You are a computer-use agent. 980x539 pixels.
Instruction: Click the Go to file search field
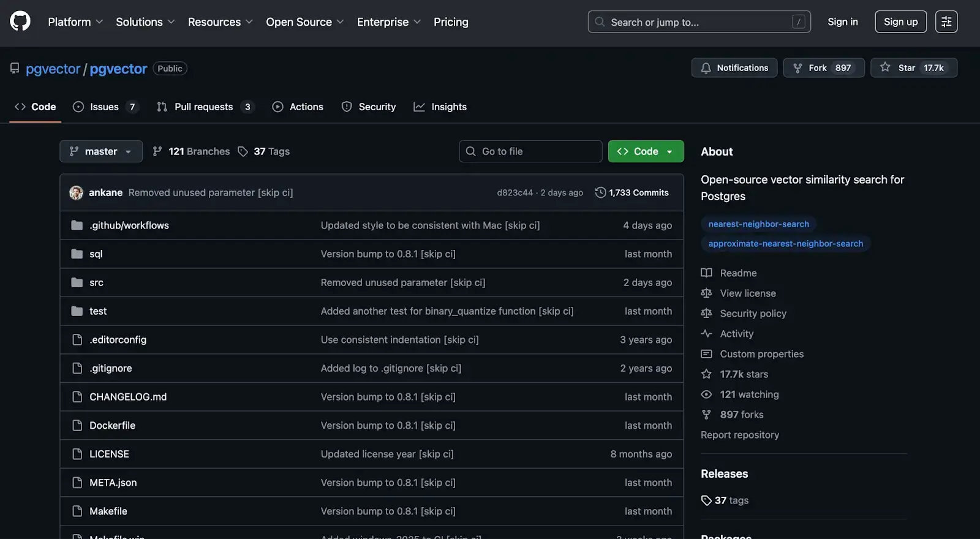click(530, 151)
